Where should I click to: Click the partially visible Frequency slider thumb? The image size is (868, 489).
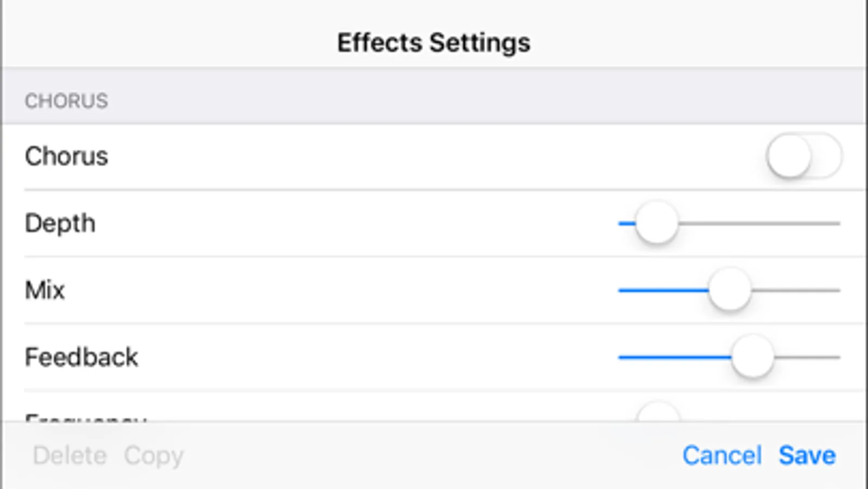click(658, 413)
